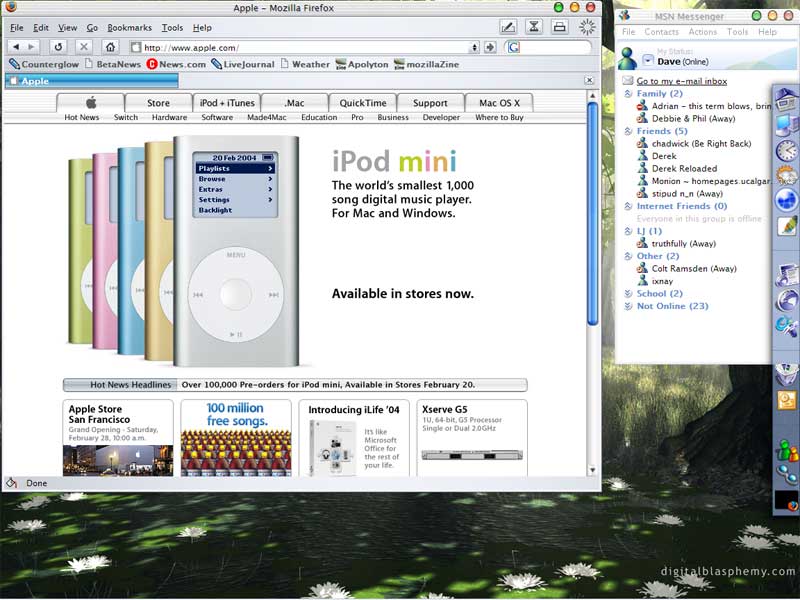Open the trash bin icon in the dock

pyautogui.click(x=786, y=374)
